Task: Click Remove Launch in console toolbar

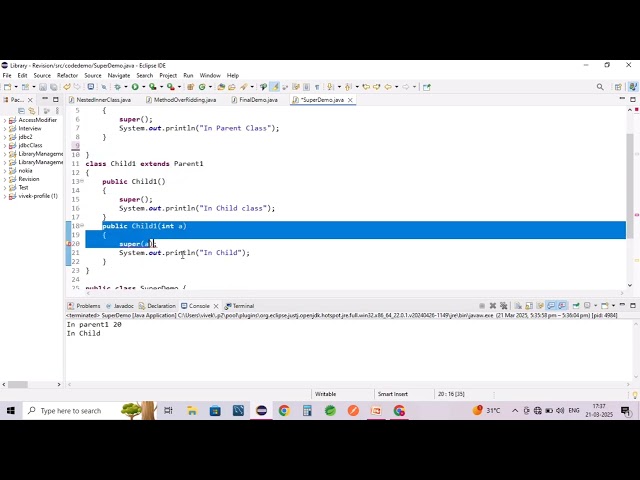Action: [x=493, y=306]
